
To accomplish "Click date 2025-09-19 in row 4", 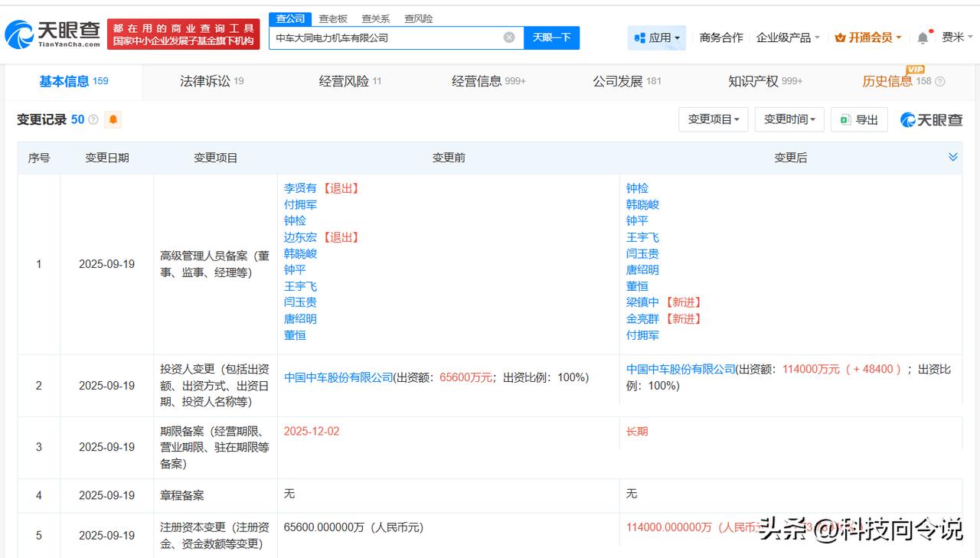I will coord(106,495).
